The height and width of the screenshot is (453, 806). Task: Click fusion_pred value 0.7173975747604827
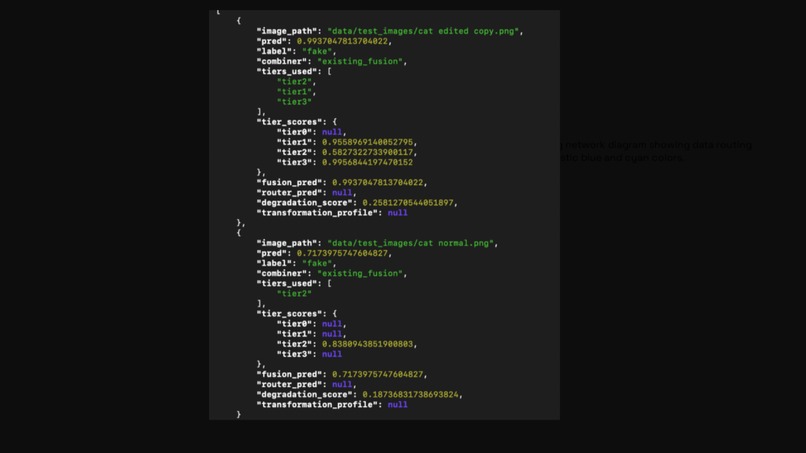click(x=378, y=374)
